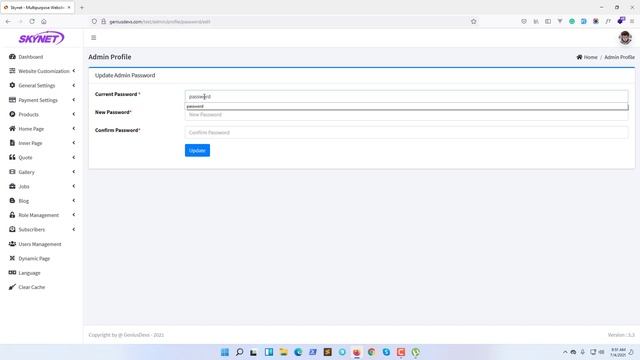Expand Website Customization submenu arrow
Image resolution: width=640 pixels, height=360 pixels.
click(x=73, y=71)
